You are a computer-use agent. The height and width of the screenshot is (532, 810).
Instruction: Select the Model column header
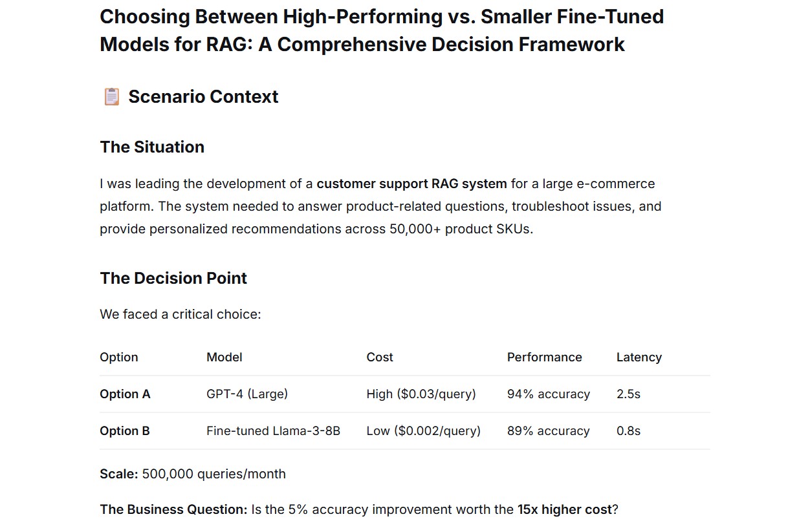coord(224,357)
